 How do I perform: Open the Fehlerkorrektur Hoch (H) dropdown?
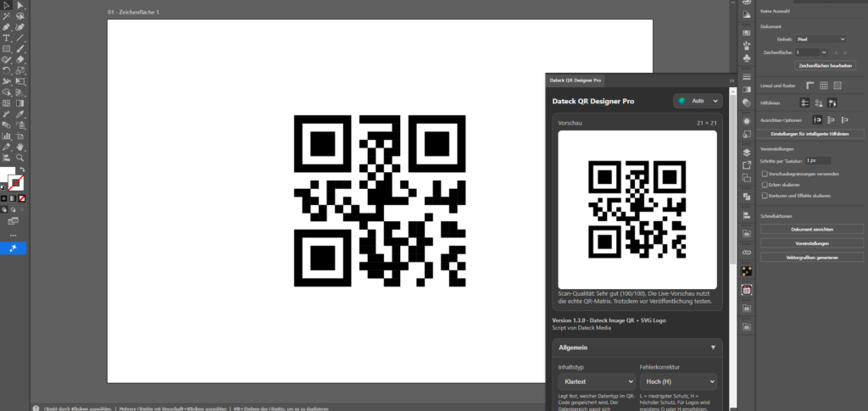[x=678, y=381]
